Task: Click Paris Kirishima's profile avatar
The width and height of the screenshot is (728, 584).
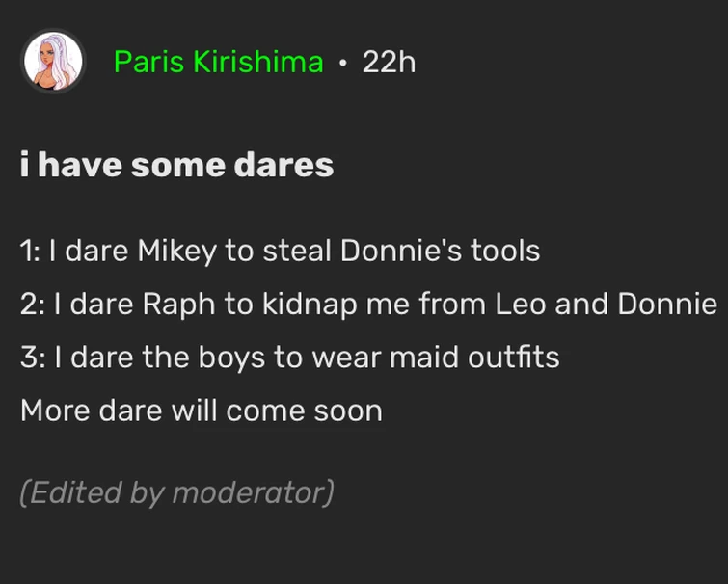Action: tap(53, 62)
